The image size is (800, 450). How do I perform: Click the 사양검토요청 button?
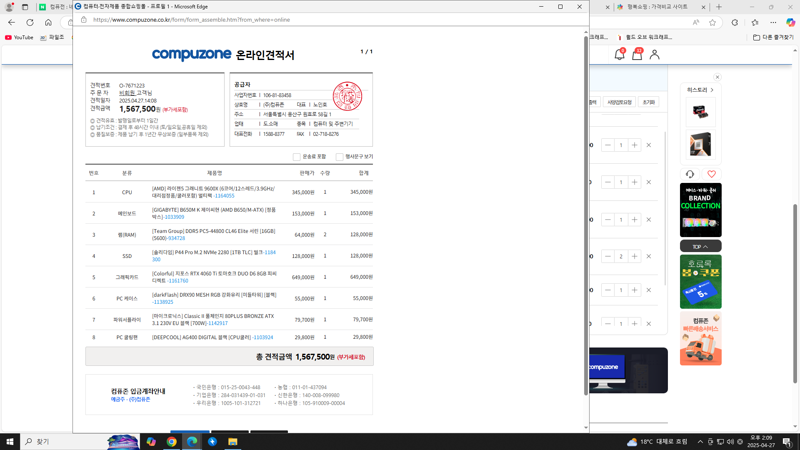tap(619, 102)
